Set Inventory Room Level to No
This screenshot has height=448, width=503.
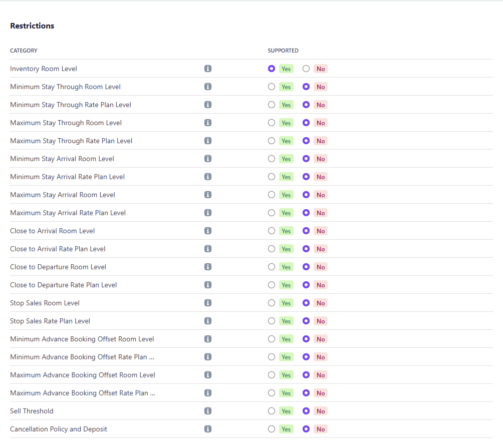click(x=306, y=69)
